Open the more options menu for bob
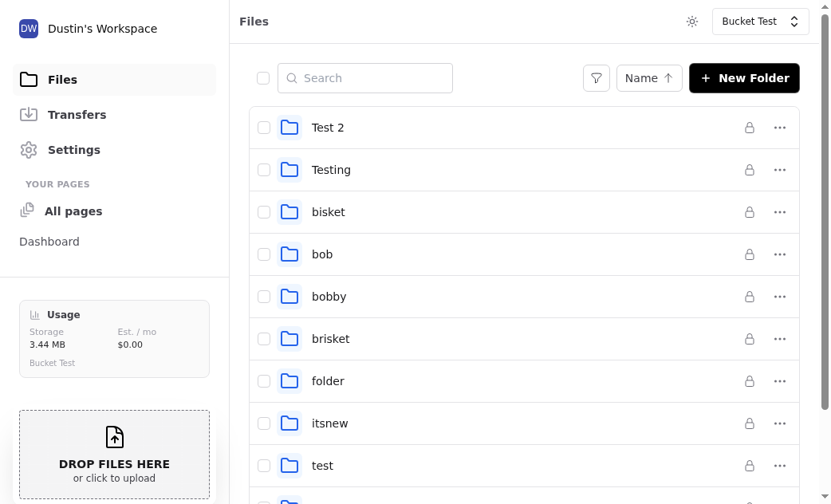831x504 pixels. coord(780,254)
